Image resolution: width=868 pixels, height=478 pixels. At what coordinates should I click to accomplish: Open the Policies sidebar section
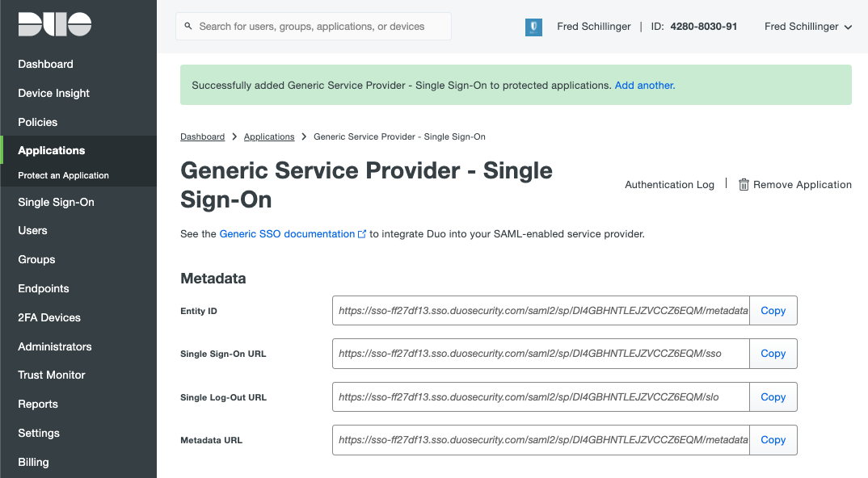point(38,122)
